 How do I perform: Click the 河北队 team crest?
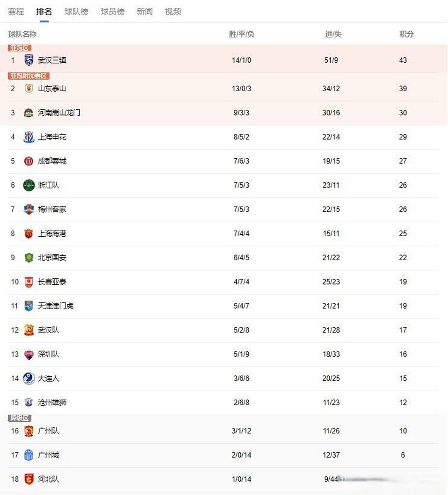point(29,479)
